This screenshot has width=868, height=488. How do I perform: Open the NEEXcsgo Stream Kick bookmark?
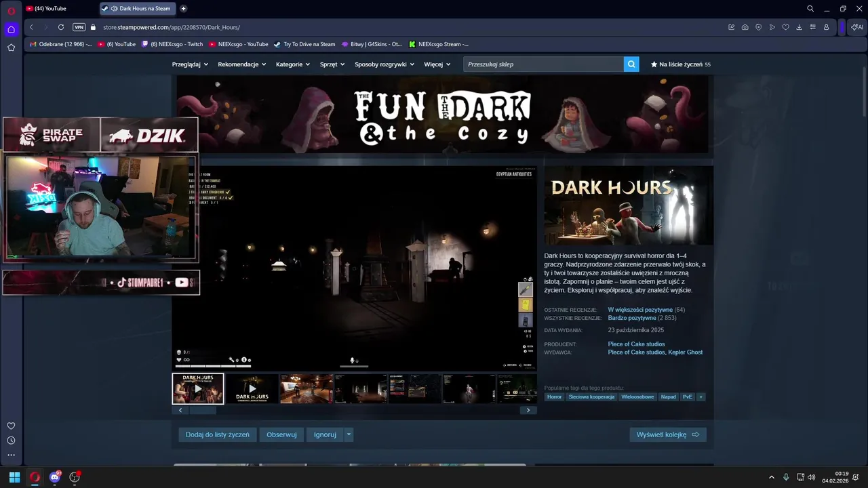coord(439,44)
